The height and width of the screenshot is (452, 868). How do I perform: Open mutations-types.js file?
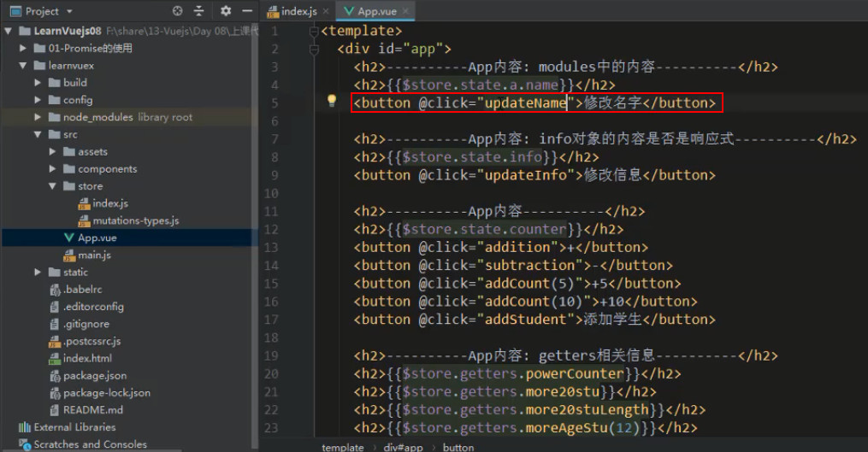click(136, 220)
